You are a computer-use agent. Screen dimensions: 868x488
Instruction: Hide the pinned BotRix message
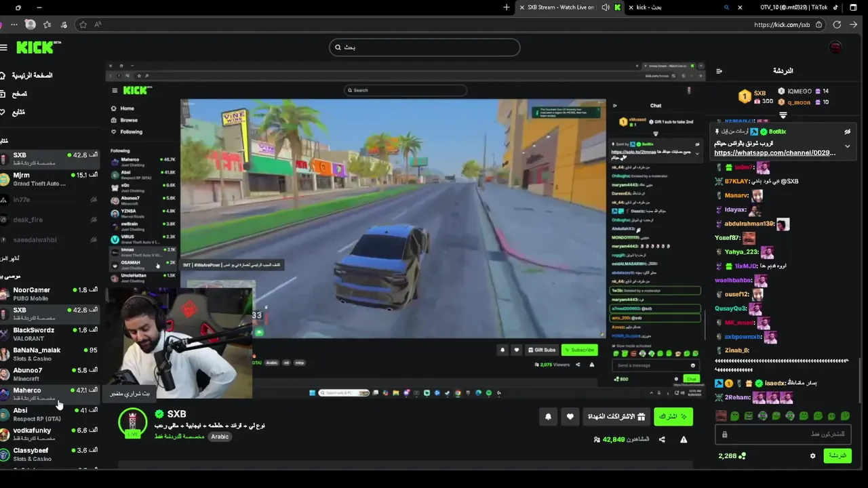coord(847,131)
